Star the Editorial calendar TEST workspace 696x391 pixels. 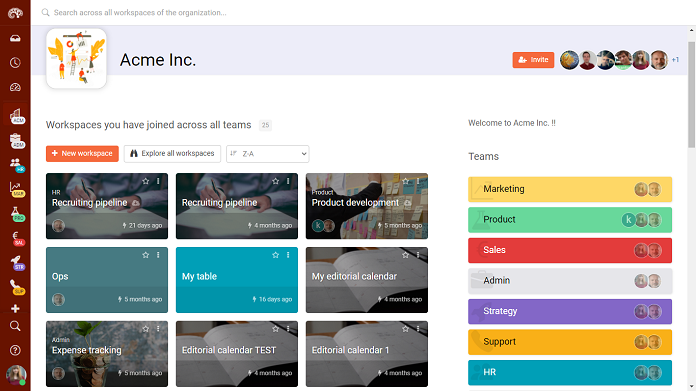point(276,329)
